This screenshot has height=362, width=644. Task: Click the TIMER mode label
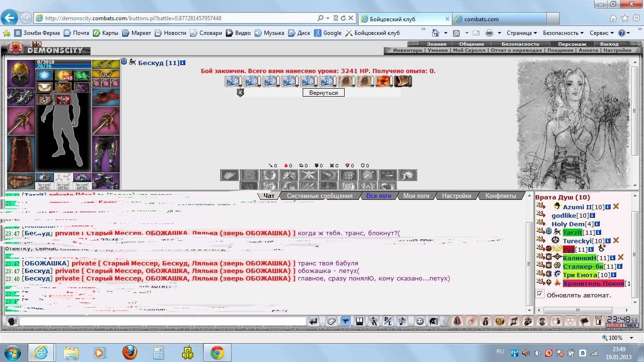pyautogui.click(x=630, y=326)
